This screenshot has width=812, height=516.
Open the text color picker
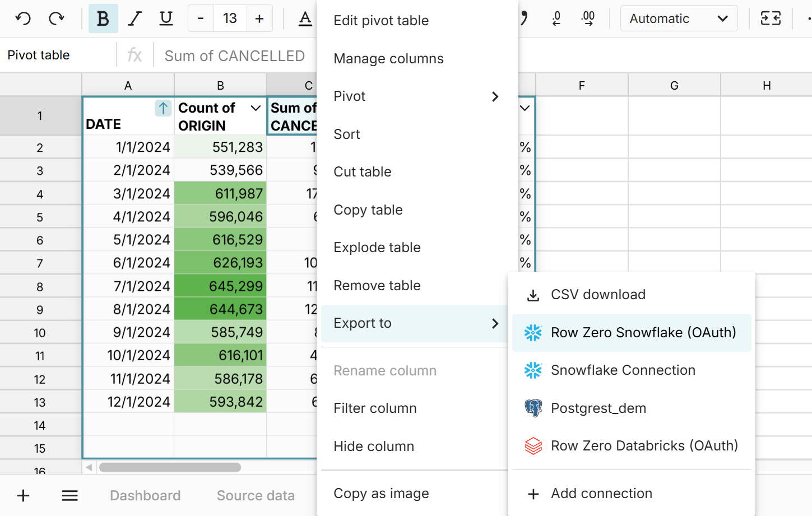(x=305, y=18)
